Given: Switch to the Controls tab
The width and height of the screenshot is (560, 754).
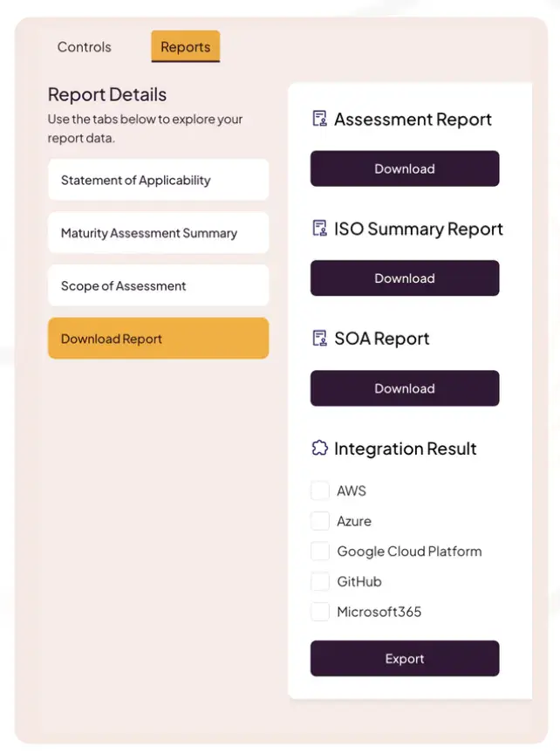Looking at the screenshot, I should tap(84, 46).
